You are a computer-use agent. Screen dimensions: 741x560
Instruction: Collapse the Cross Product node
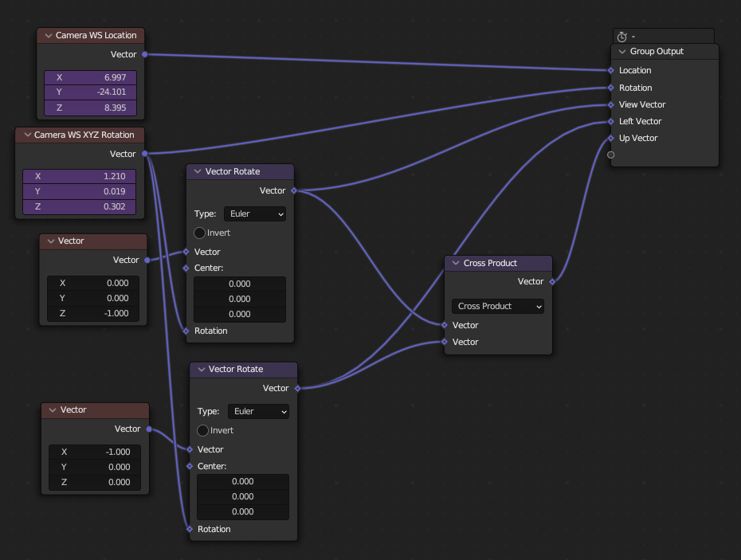point(456,263)
